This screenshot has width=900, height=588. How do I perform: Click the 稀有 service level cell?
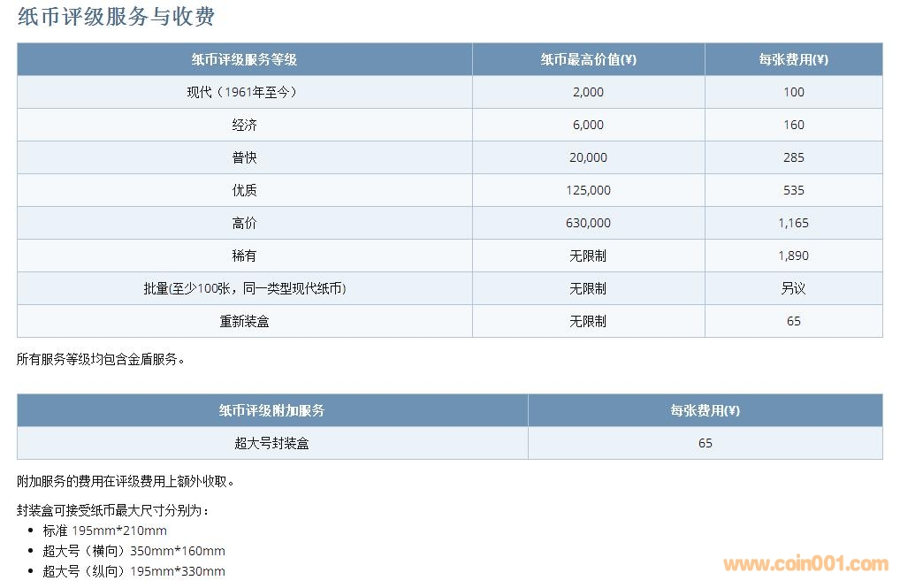point(244,256)
